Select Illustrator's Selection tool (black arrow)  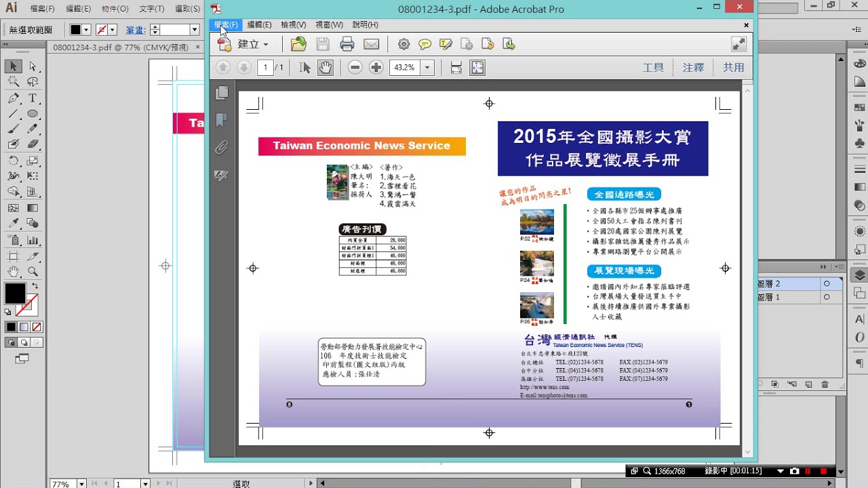pyautogui.click(x=13, y=66)
